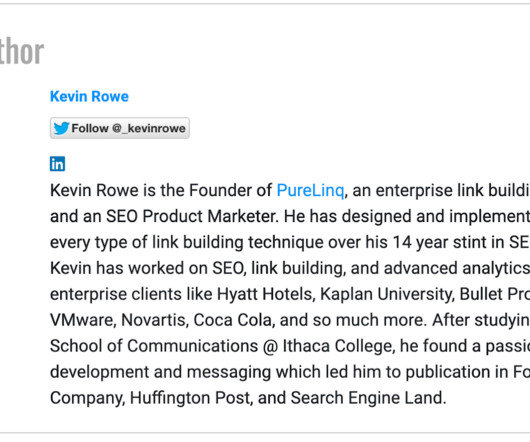Click 'Ithaca College' in the bio
Viewport: 530px width, 442px height.
pos(337,346)
